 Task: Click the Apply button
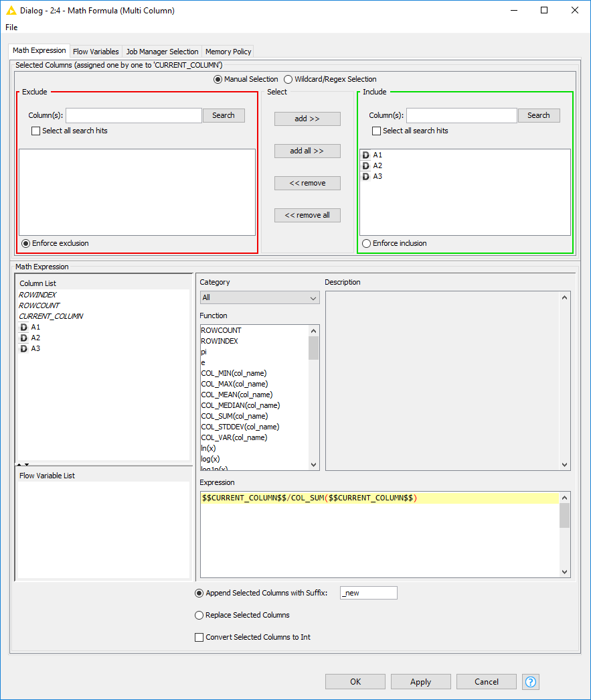point(420,681)
